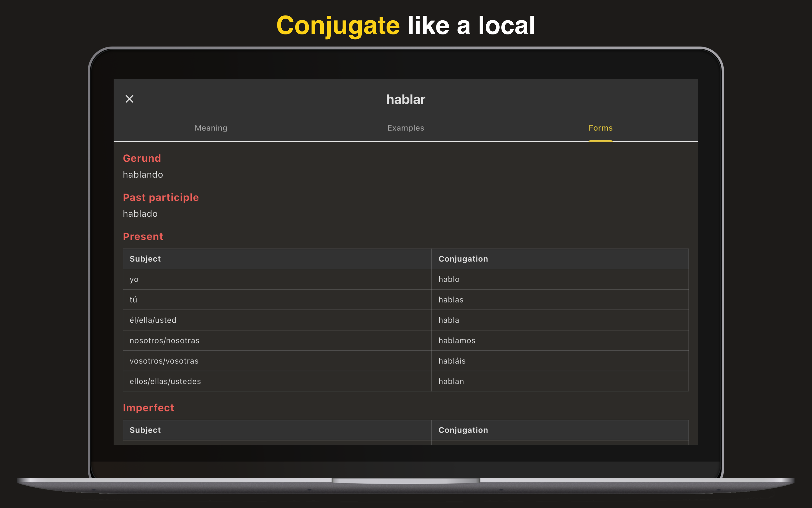Click the Past participle heading

(161, 197)
